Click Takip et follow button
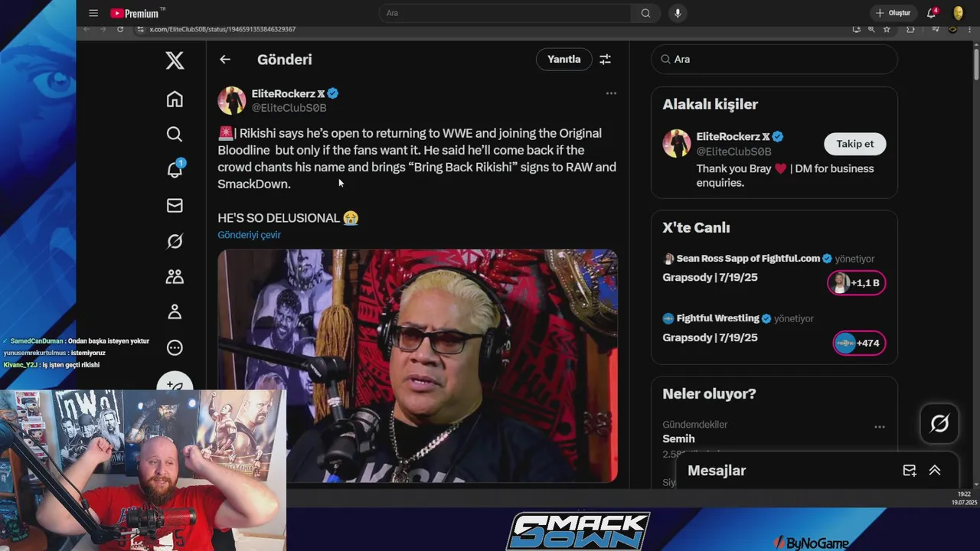This screenshot has height=551, width=980. pyautogui.click(x=854, y=144)
